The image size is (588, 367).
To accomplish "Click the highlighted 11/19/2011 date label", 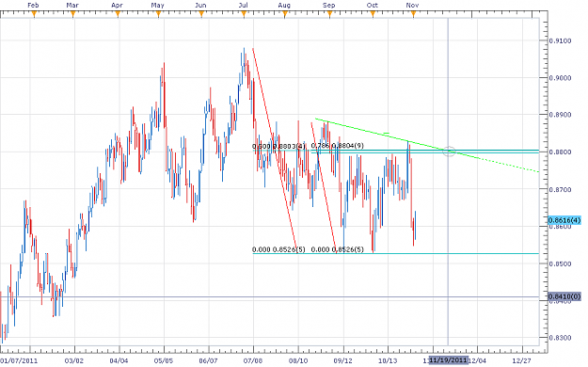I will (449, 360).
